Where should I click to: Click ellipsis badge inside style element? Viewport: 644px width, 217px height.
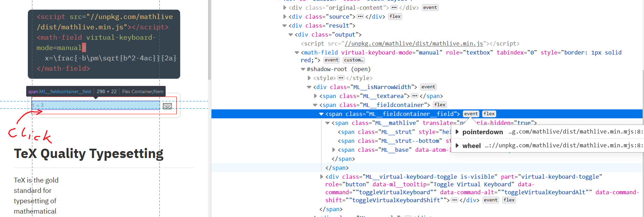tap(341, 78)
